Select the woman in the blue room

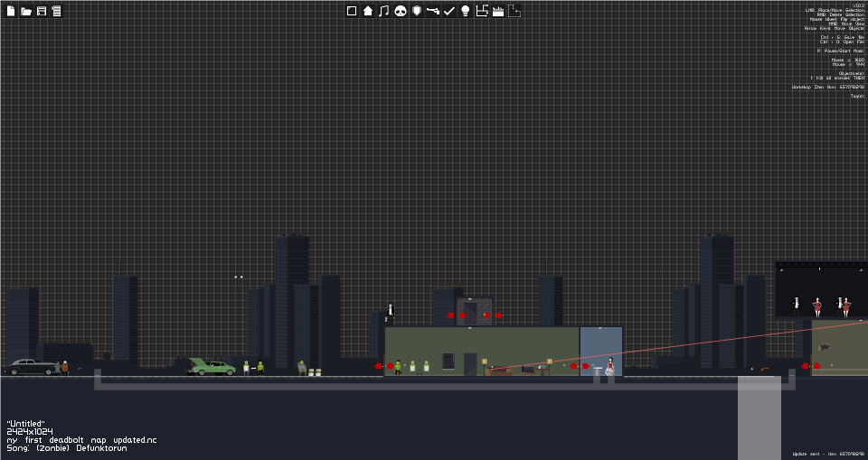(610, 366)
